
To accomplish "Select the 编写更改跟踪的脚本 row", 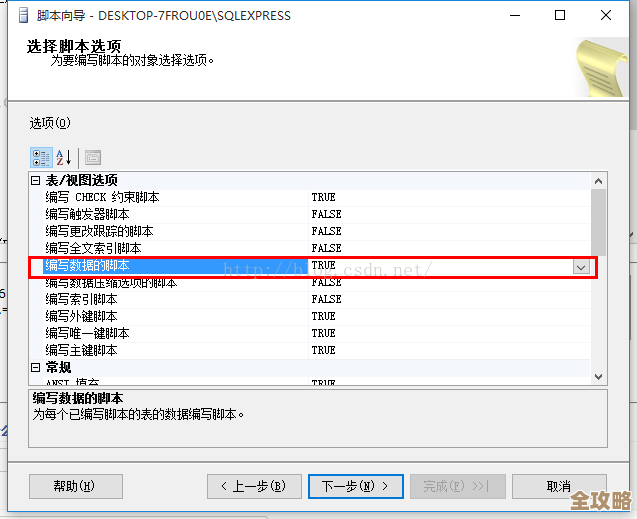I will (x=316, y=231).
